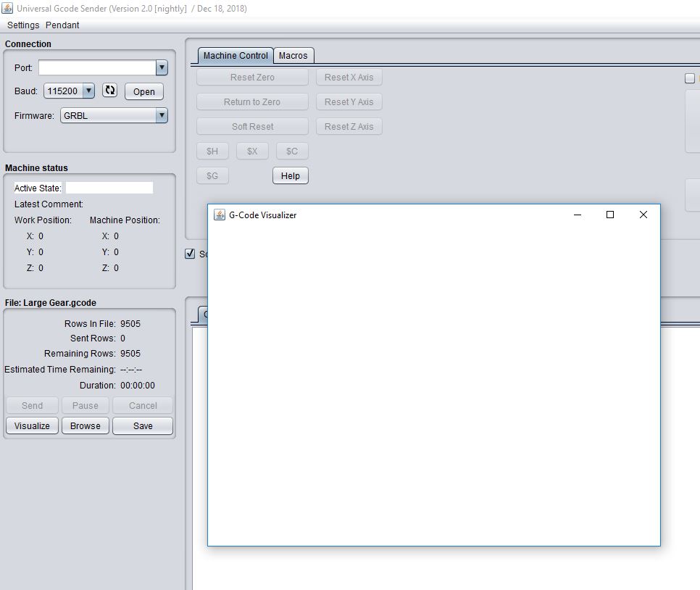Click the Reset Zero button

[252, 78]
